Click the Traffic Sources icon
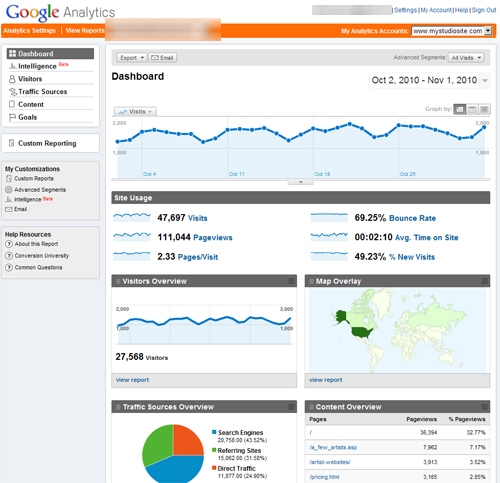500x483 pixels. (x=12, y=92)
